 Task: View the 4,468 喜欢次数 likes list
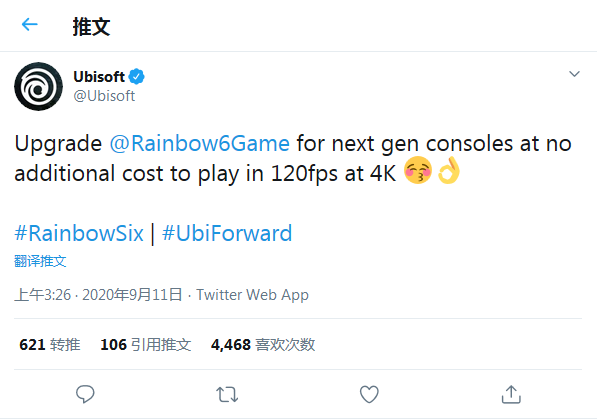263,345
